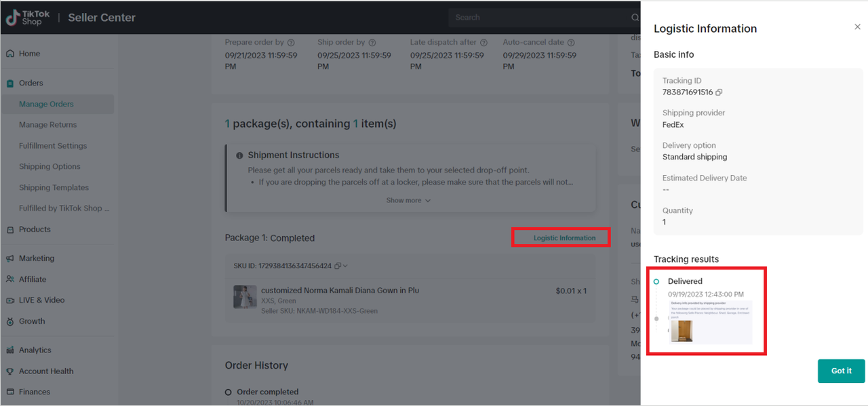This screenshot has width=868, height=406.
Task: Click the Norma Kamali gown product image
Action: click(245, 297)
